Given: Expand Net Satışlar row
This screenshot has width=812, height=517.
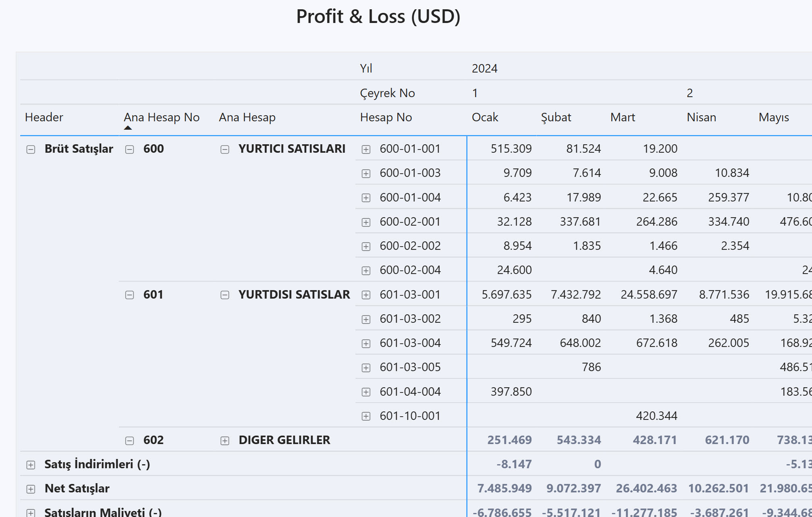Looking at the screenshot, I should pyautogui.click(x=31, y=489).
